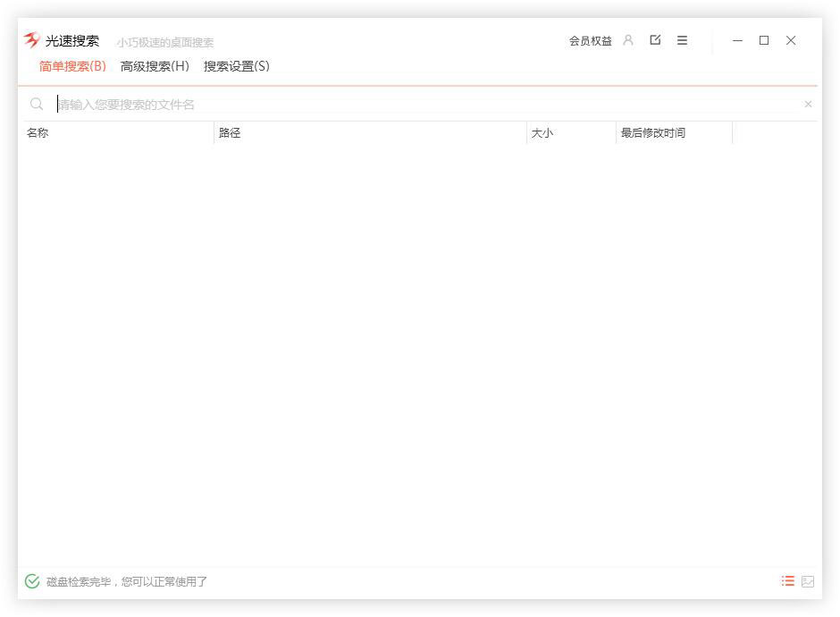The image size is (840, 617).
Task: Open the 搜索设置(S) tab
Action: click(x=238, y=66)
